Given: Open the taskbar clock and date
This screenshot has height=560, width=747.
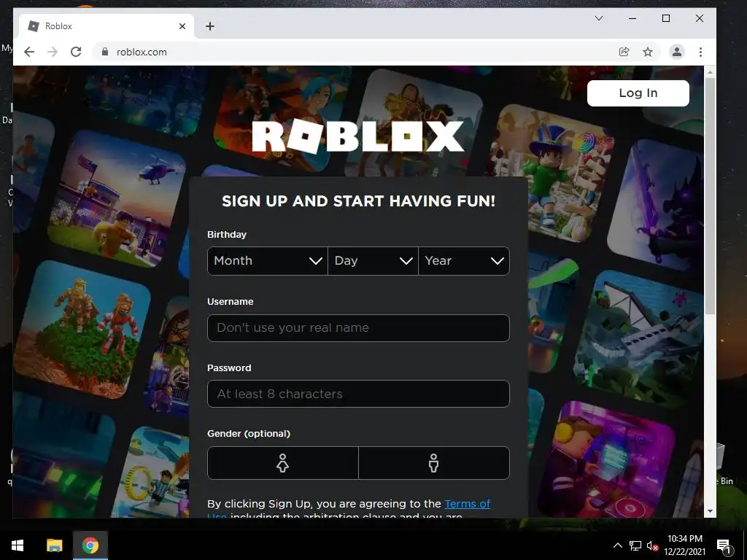Looking at the screenshot, I should tap(684, 545).
